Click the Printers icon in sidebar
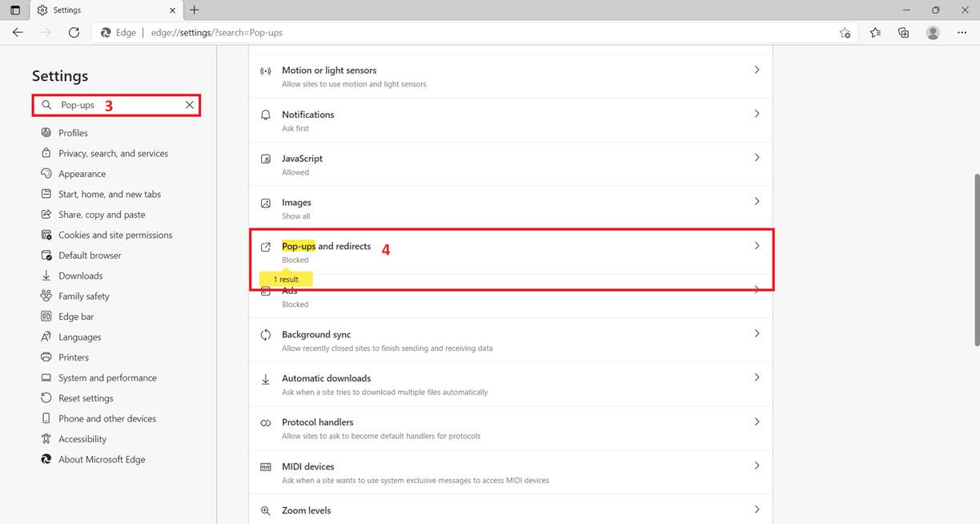This screenshot has height=524, width=980. (x=46, y=357)
